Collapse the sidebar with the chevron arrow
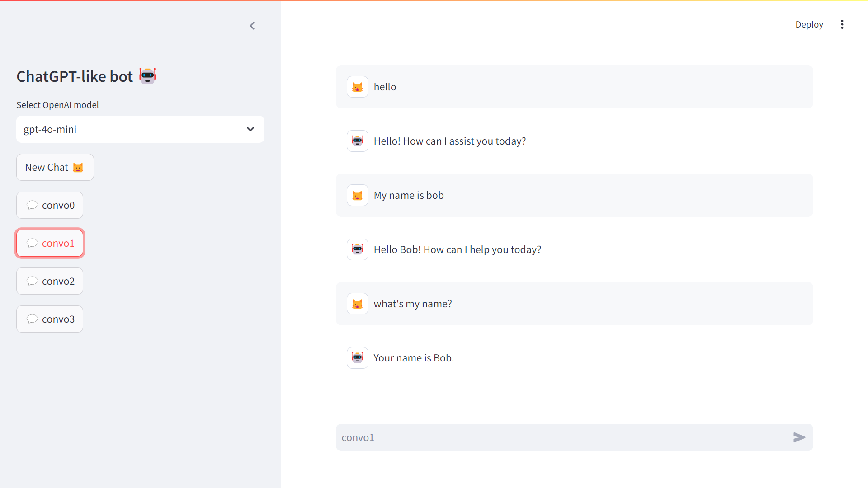Viewport: 868px width, 488px height. click(x=252, y=26)
